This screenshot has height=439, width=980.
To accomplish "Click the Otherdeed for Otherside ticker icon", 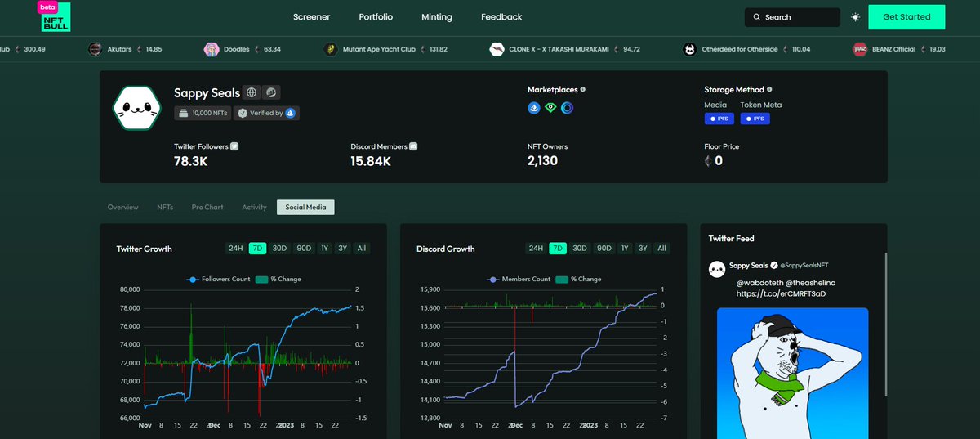I will pos(689,49).
